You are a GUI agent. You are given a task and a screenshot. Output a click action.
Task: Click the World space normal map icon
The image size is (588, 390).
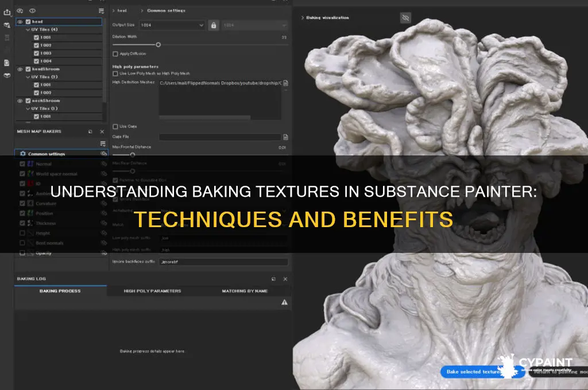(30, 174)
